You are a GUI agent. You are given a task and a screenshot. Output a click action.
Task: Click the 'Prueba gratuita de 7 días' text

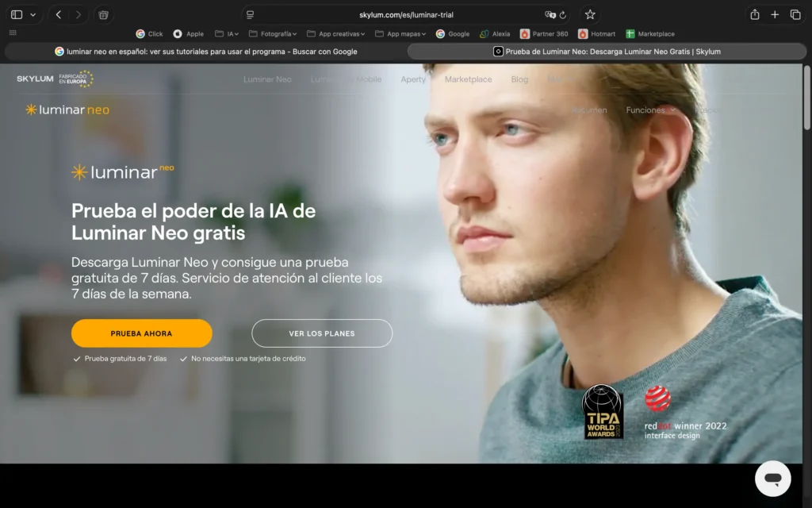pyautogui.click(x=125, y=359)
